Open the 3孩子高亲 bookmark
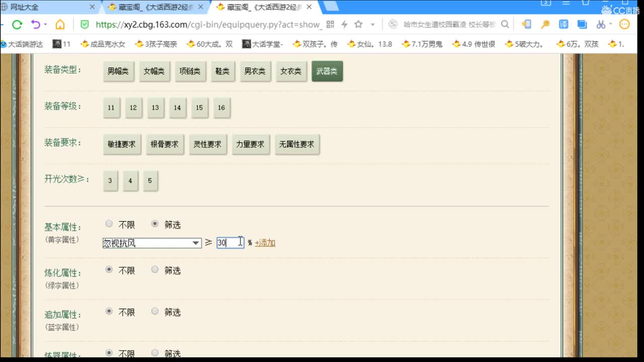This screenshot has height=362, width=644. [156, 44]
